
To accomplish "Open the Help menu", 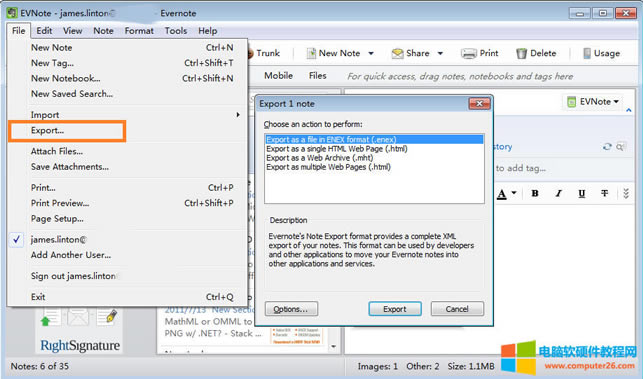I will click(207, 31).
